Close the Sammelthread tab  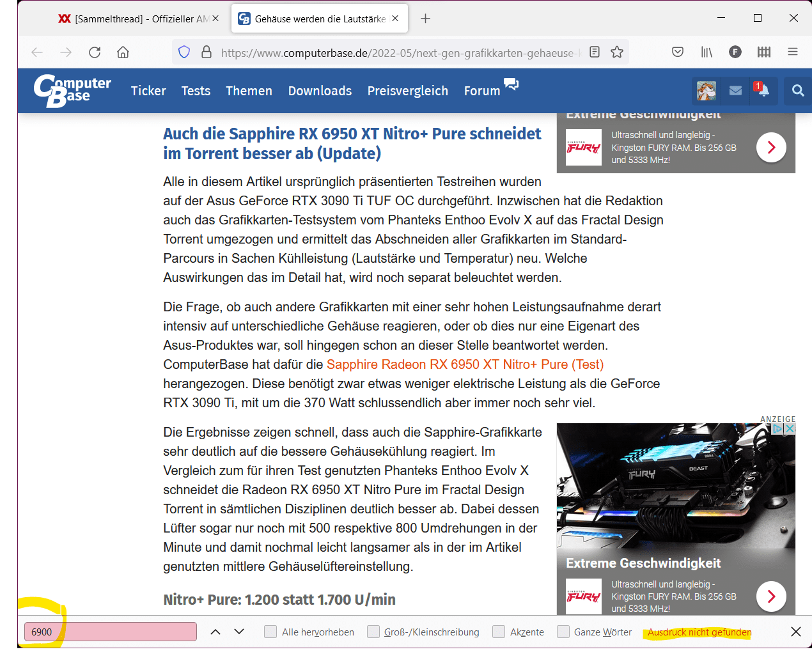(215, 19)
